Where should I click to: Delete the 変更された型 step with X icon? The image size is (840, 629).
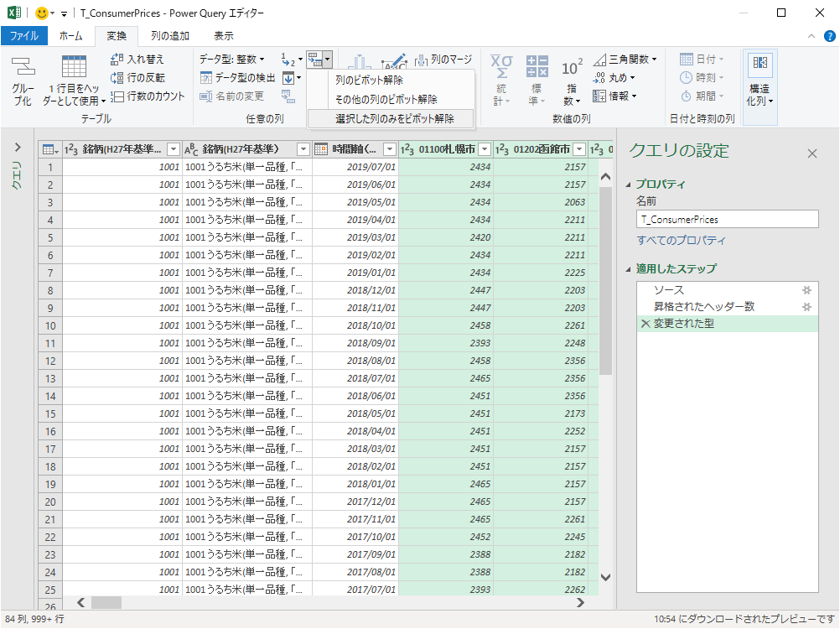point(644,324)
